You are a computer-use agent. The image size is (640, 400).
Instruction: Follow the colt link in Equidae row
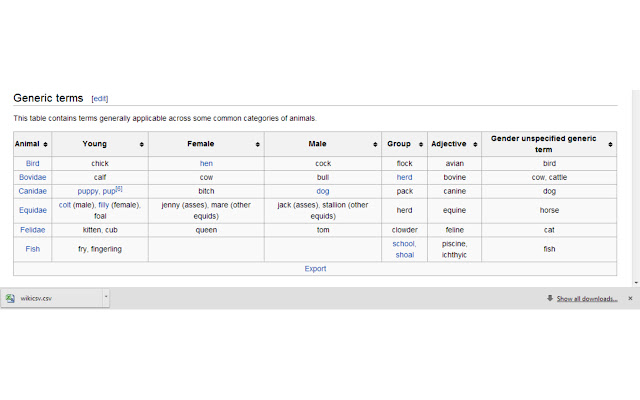[64, 205]
